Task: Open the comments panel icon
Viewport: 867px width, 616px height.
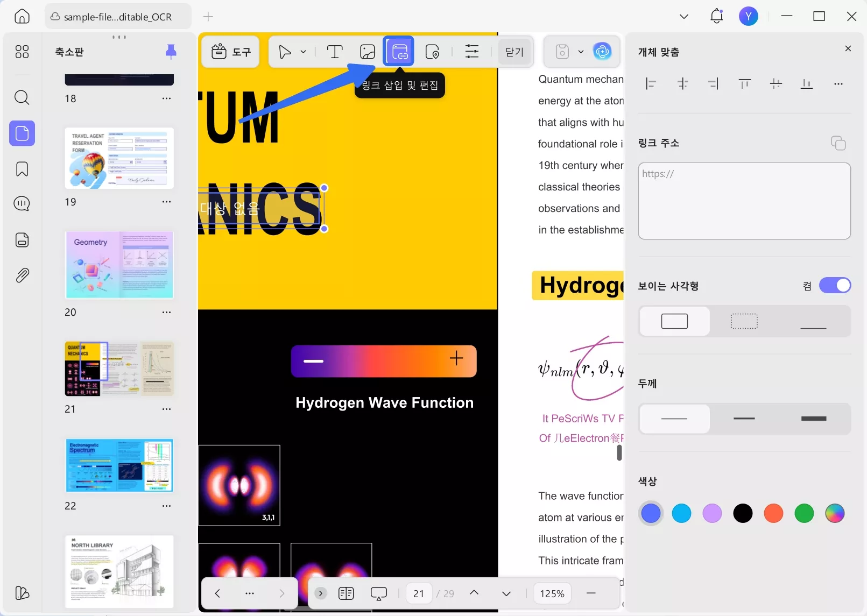Action: click(x=22, y=203)
